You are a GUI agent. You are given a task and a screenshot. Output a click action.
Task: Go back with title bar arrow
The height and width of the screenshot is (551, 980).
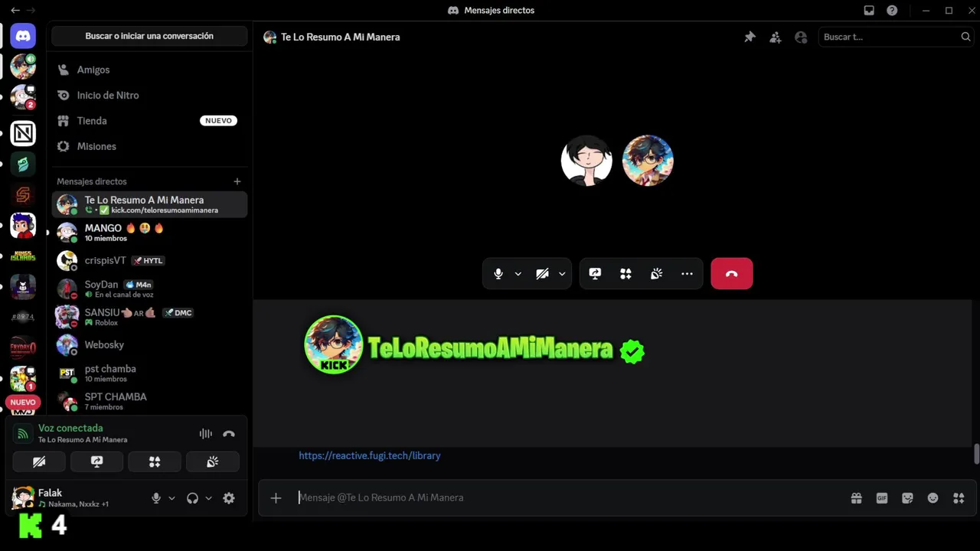pyautogui.click(x=15, y=11)
